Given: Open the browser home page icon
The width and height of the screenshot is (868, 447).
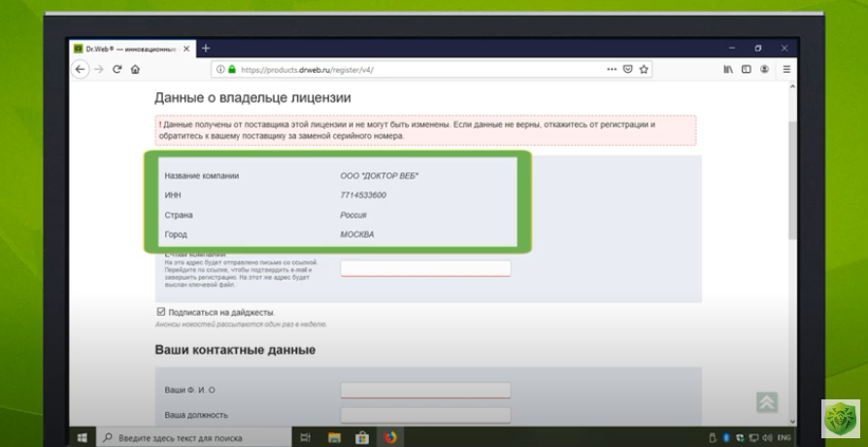Looking at the screenshot, I should click(x=135, y=69).
